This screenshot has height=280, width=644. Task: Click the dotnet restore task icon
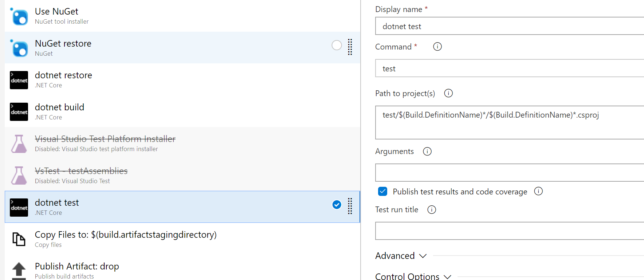(19, 80)
